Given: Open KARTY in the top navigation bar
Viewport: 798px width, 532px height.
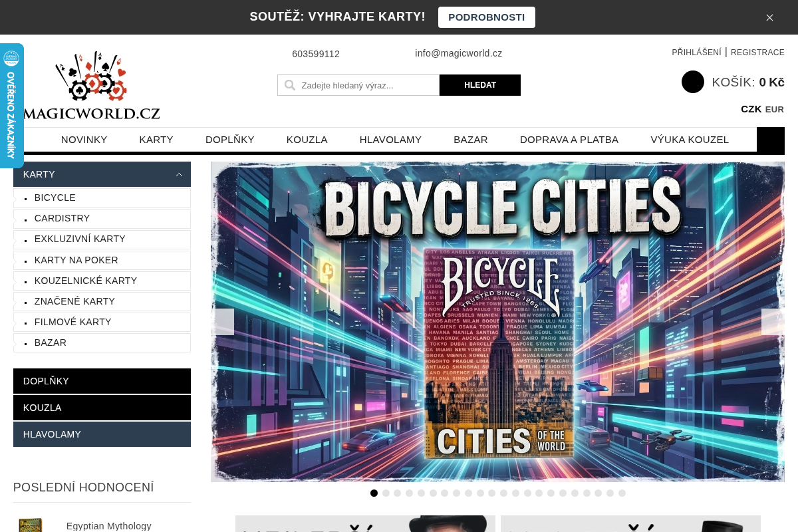Looking at the screenshot, I should [156, 140].
